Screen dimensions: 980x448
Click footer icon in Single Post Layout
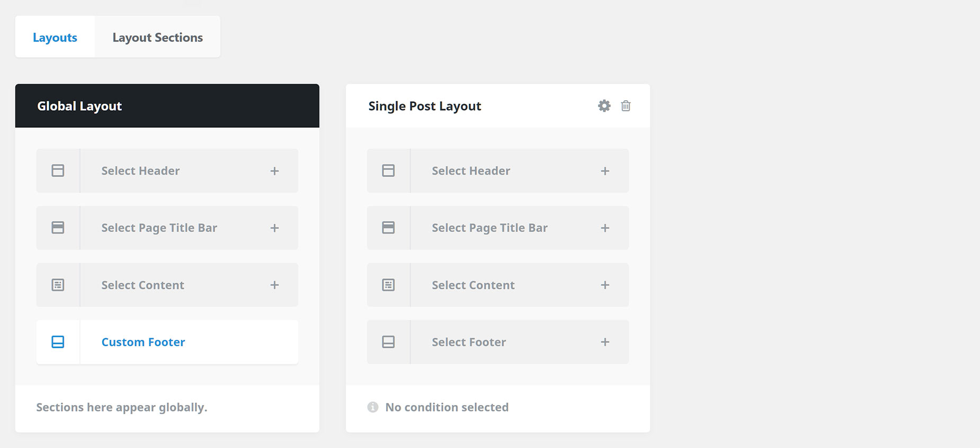(388, 342)
